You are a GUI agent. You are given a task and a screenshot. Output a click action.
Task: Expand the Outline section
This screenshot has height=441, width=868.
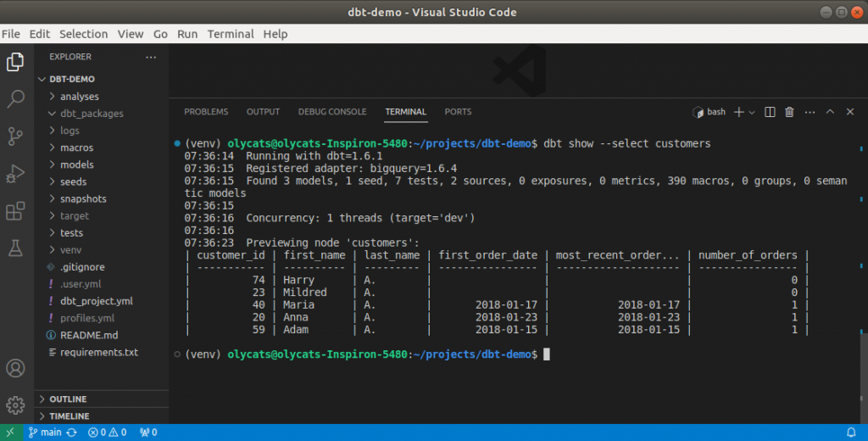102,399
